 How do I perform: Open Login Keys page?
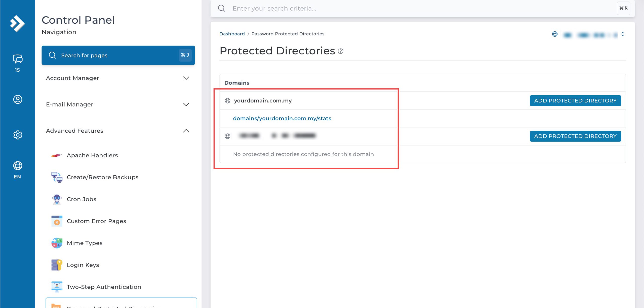pyautogui.click(x=83, y=265)
